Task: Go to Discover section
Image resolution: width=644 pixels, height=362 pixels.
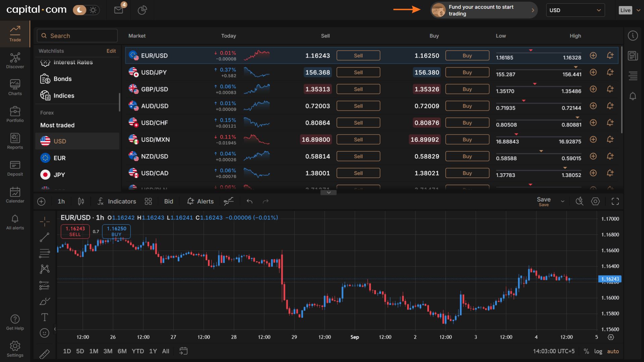Action: (15, 61)
